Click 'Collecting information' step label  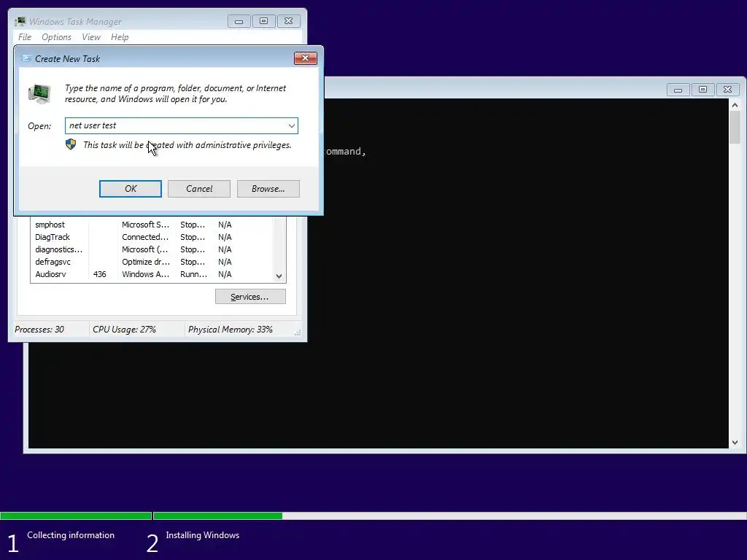(71, 535)
